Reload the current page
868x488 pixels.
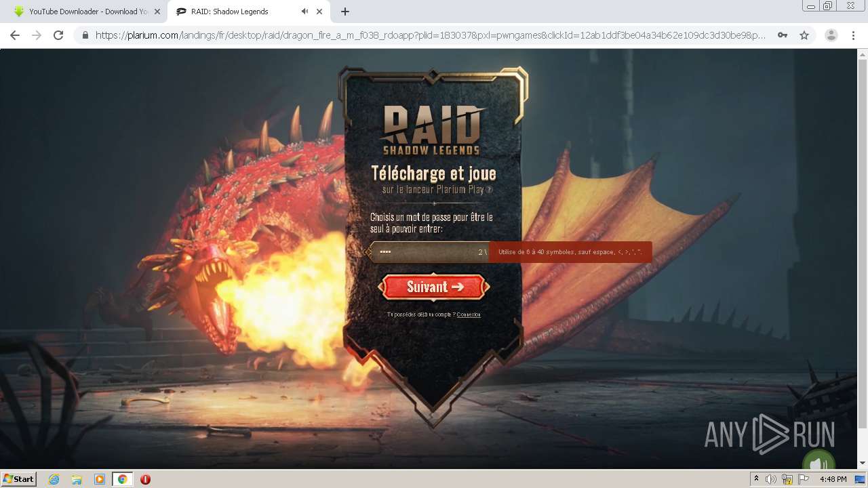[x=58, y=35]
